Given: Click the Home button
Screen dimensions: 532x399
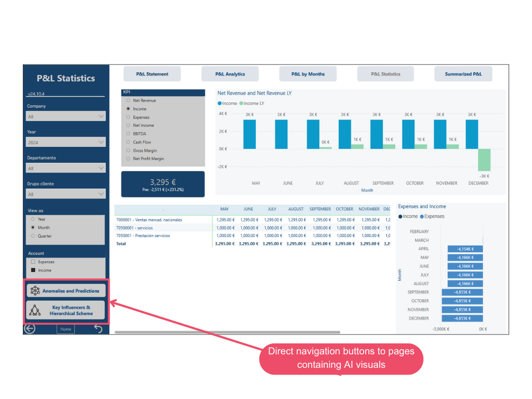Looking at the screenshot, I should [66, 329].
